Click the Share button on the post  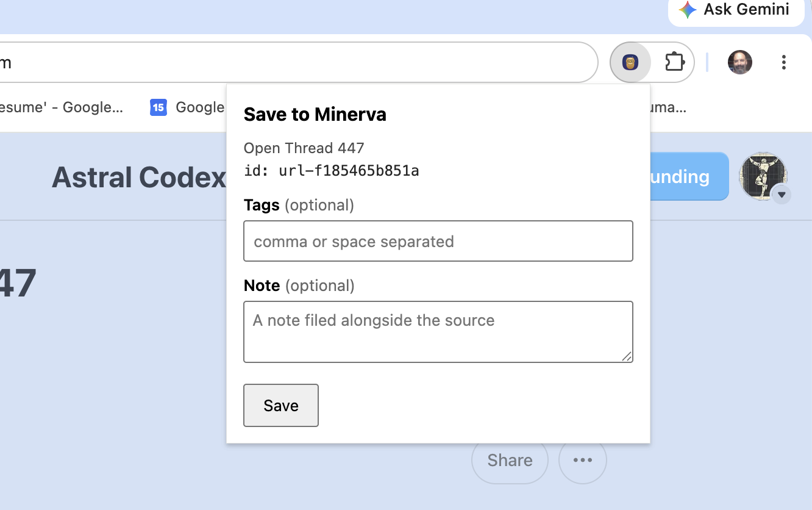(510, 460)
